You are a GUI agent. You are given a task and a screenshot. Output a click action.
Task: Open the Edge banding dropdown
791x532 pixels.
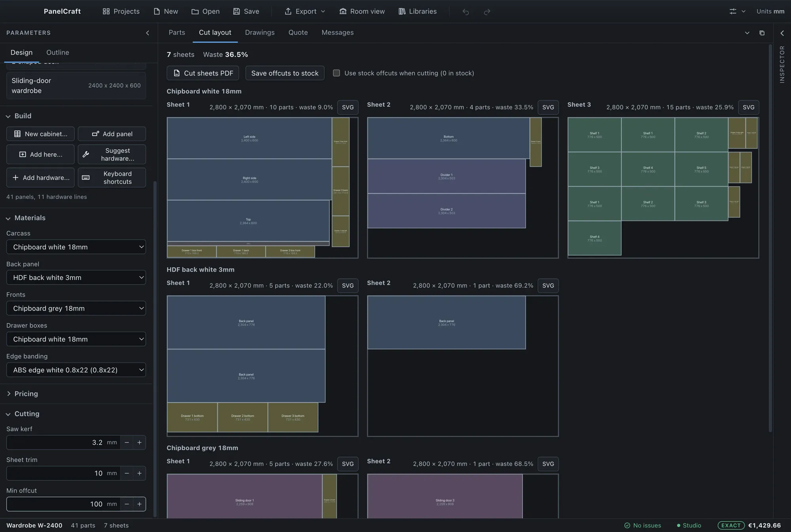pyautogui.click(x=76, y=370)
